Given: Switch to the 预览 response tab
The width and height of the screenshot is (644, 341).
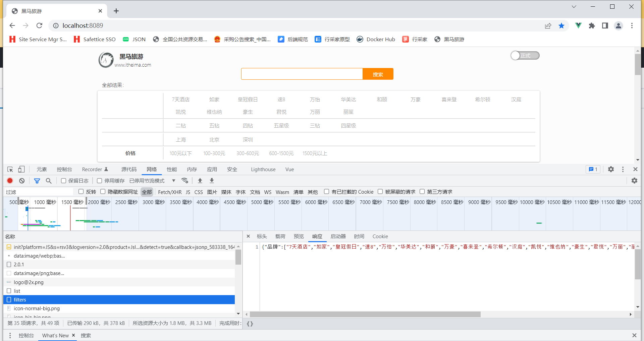Looking at the screenshot, I should pos(299,236).
